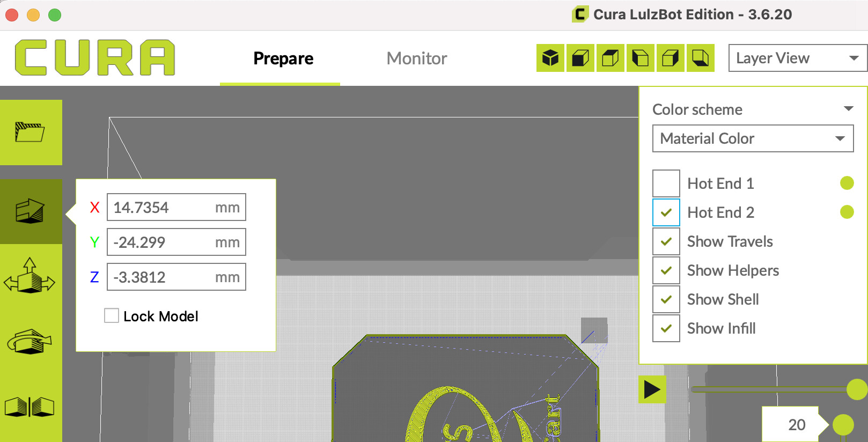Switch to the Monitor tab
This screenshot has width=868, height=442.
[x=417, y=58]
